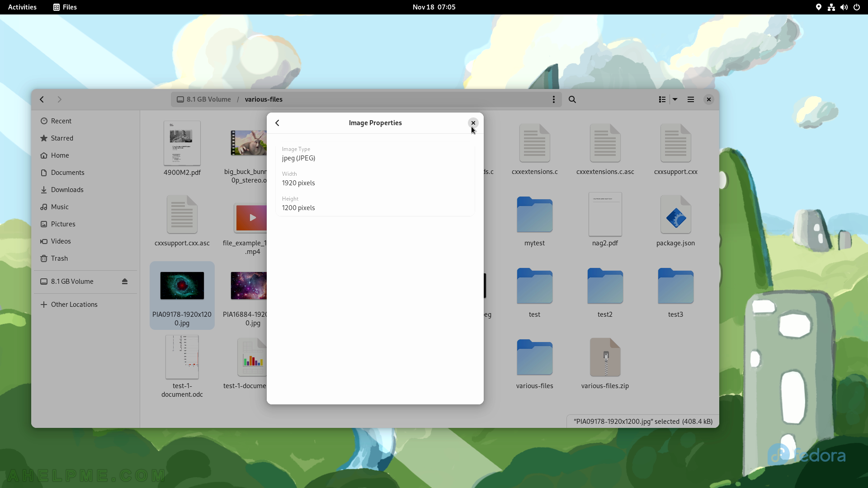
Task: Click various-files in the path bar
Action: pos(264,99)
